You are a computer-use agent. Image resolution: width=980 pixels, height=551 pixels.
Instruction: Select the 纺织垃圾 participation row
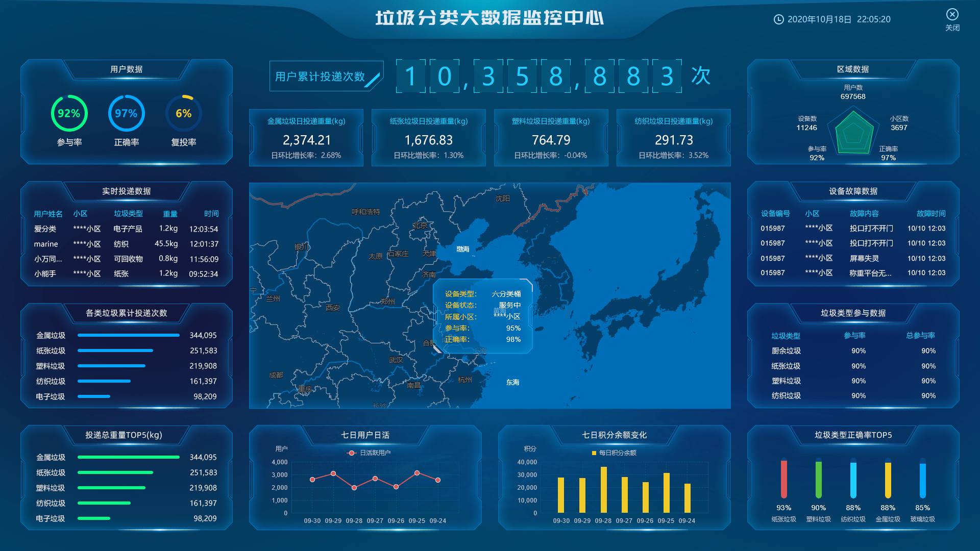(x=853, y=396)
